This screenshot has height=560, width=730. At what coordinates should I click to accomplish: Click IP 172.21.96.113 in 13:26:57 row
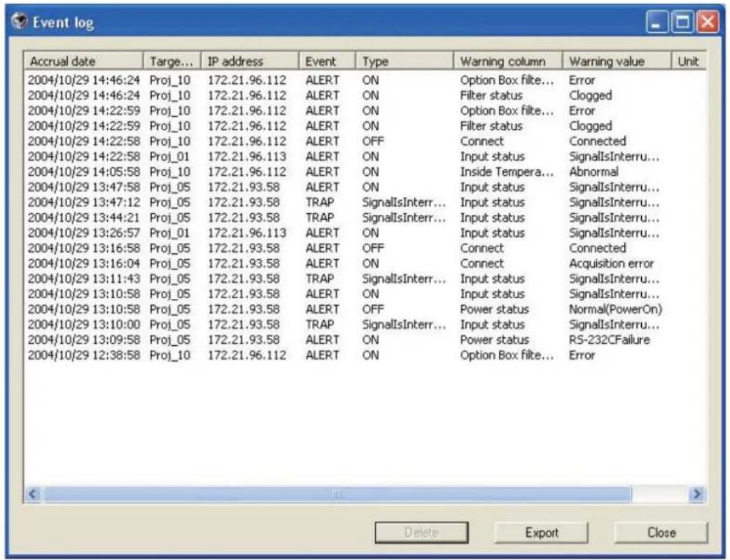[x=247, y=233]
